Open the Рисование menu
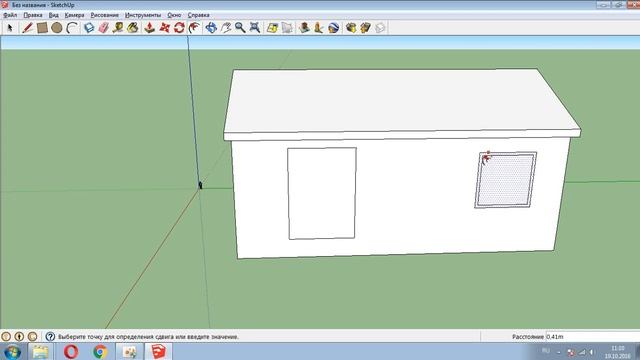Image resolution: width=640 pixels, height=360 pixels. pyautogui.click(x=104, y=15)
